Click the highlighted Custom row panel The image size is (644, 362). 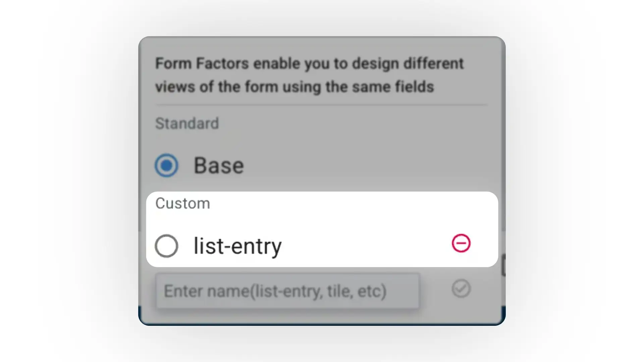pos(322,229)
